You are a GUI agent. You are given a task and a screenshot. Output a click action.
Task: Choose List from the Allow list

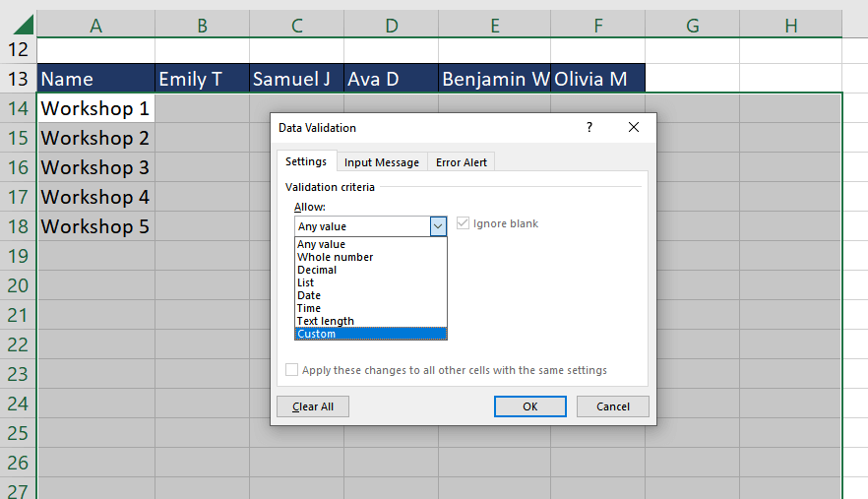pyautogui.click(x=370, y=282)
